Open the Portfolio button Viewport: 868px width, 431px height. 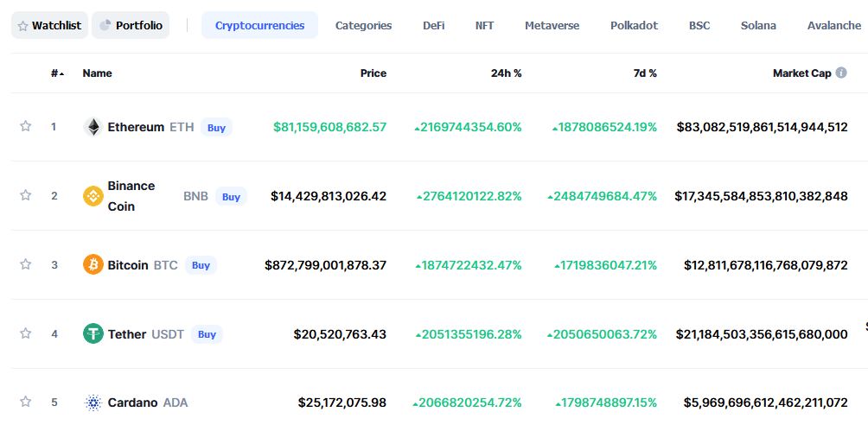[x=131, y=25]
